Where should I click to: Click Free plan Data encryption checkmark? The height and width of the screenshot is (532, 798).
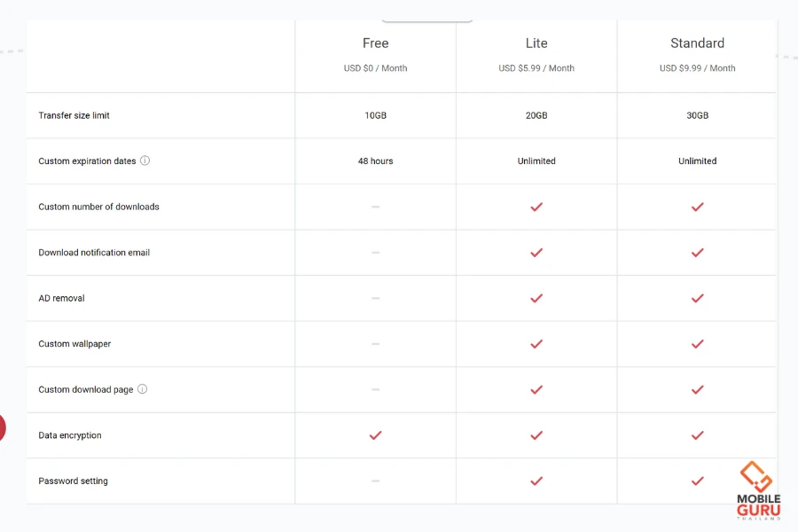pyautogui.click(x=375, y=435)
